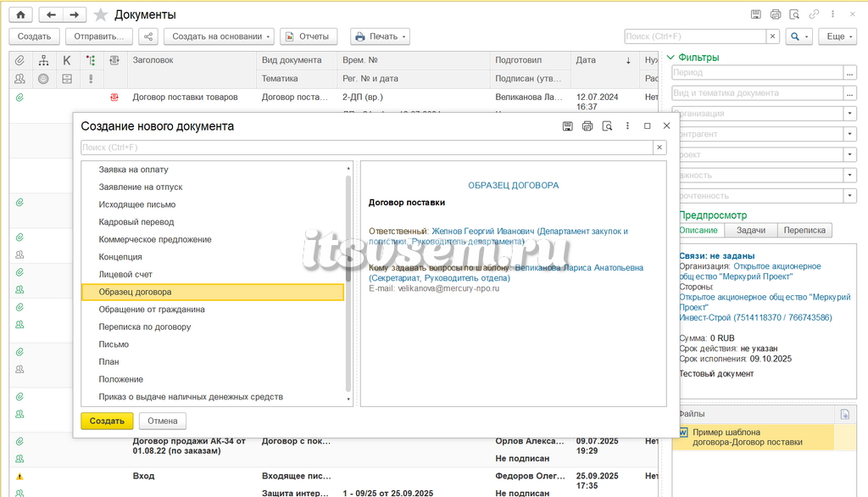Click preview icon in dialog header
Screen dimensions: 868x497
pos(607,126)
